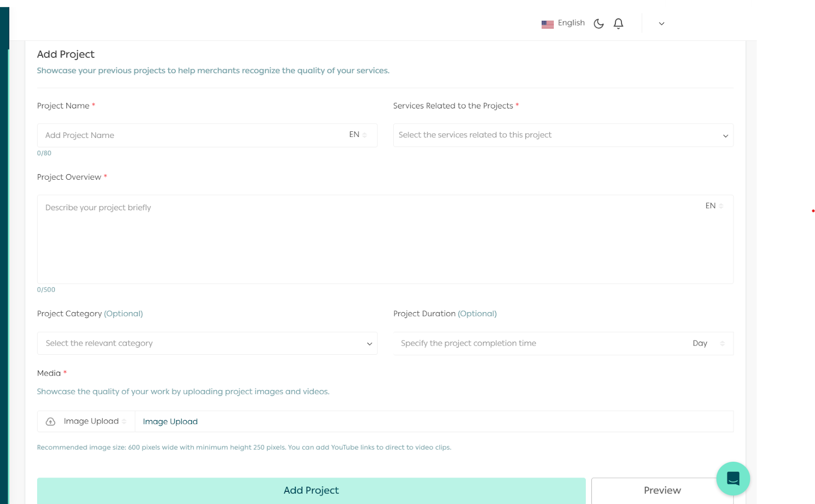Expand the Project Category dropdown
This screenshot has height=504, width=815.
(207, 344)
